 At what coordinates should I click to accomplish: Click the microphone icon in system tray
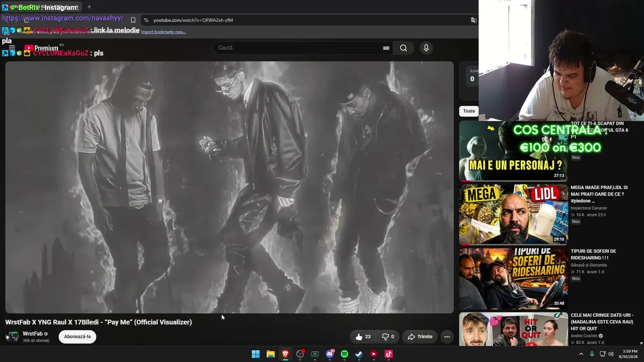[x=592, y=354]
